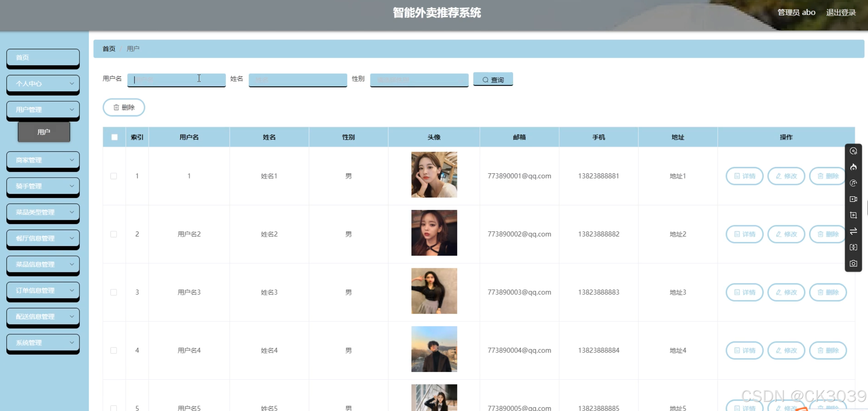Click the compress icon above the camera icon
The height and width of the screenshot is (411, 868).
pos(853,247)
